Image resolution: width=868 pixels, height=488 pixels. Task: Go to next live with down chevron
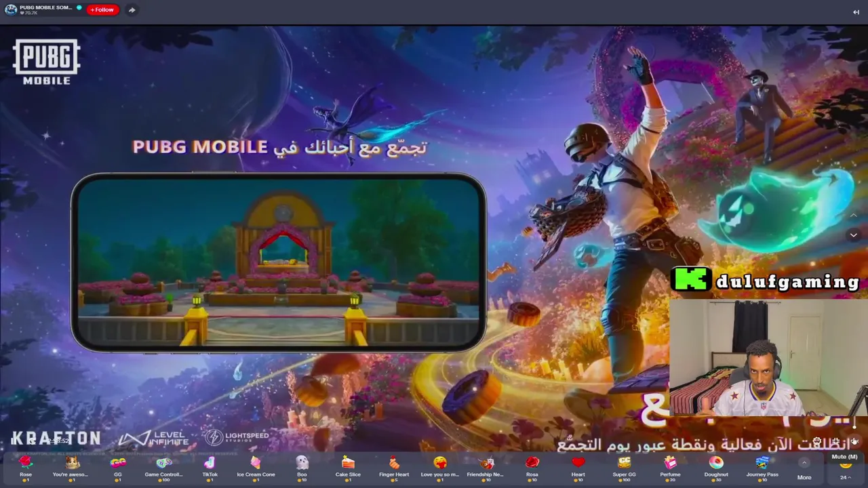click(854, 235)
